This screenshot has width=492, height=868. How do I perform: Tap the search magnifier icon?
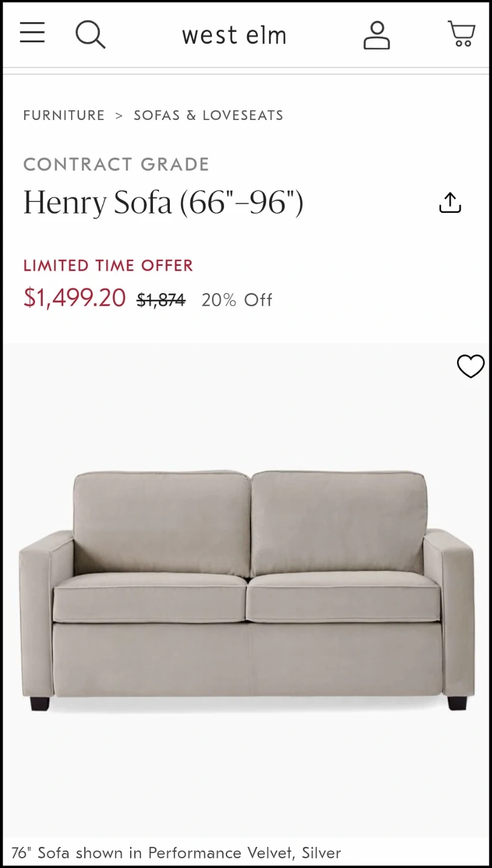click(x=90, y=34)
